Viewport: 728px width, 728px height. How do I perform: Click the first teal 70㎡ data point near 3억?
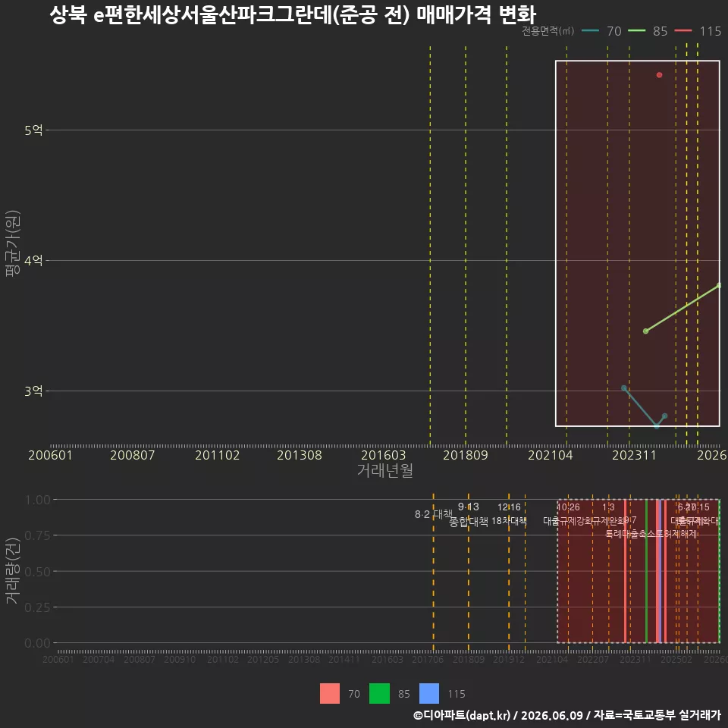pos(624,388)
